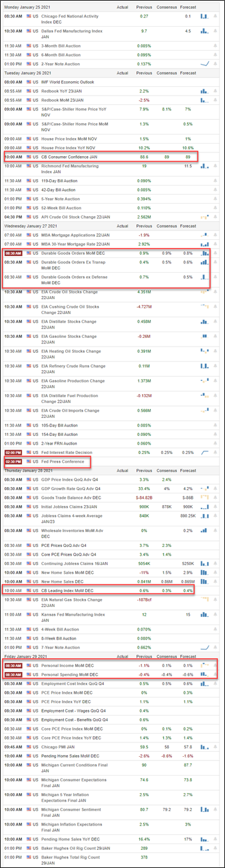Open the EIA Refinery Crude Runs mini chart
The image size is (225, 868).
pyautogui.click(x=205, y=367)
